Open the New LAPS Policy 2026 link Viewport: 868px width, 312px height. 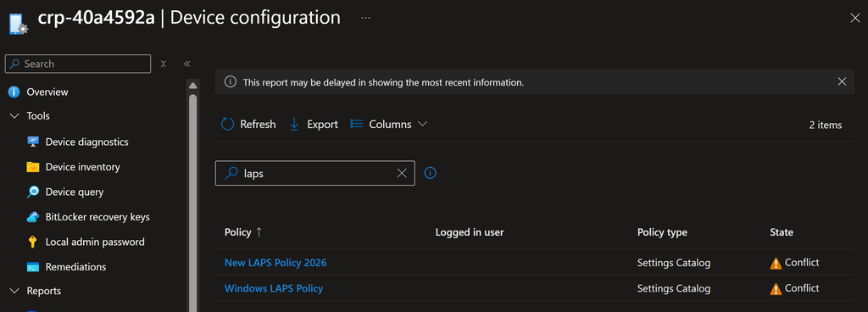click(275, 263)
